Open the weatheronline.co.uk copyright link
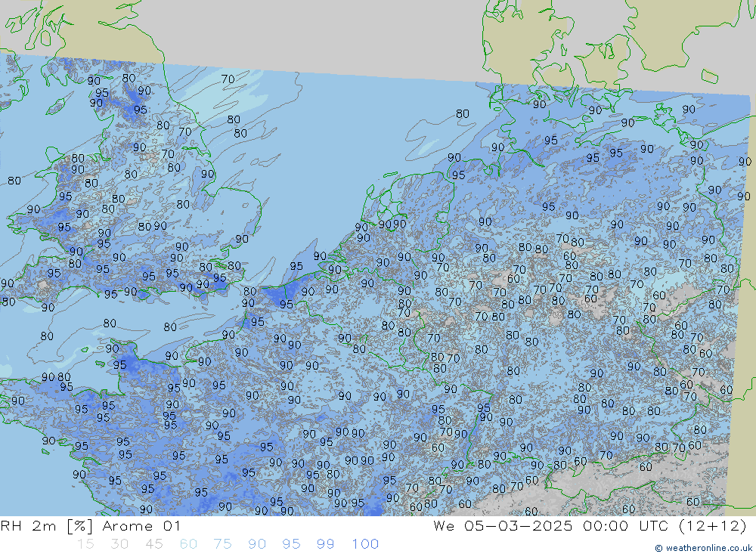 pyautogui.click(x=703, y=548)
